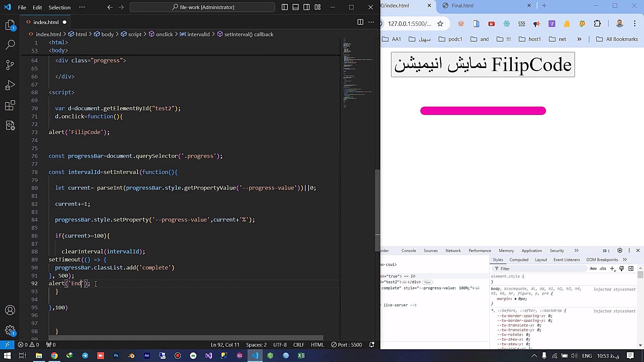This screenshot has width=644, height=362.
Task: Toggle the :hov element state option
Action: coord(593,268)
